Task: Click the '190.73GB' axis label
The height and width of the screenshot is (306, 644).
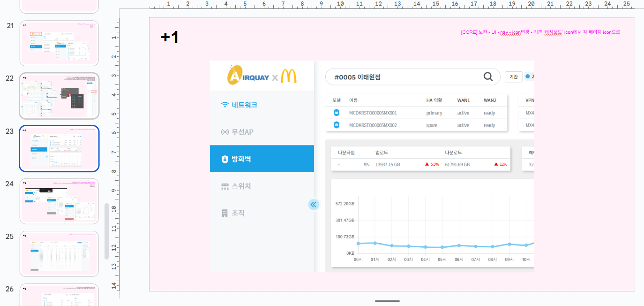Action: pyautogui.click(x=345, y=237)
